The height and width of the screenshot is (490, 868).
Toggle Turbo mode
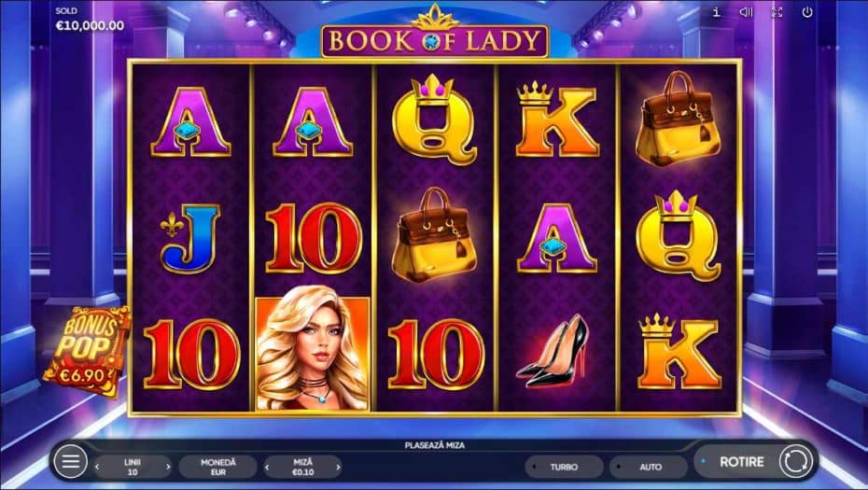(x=564, y=467)
